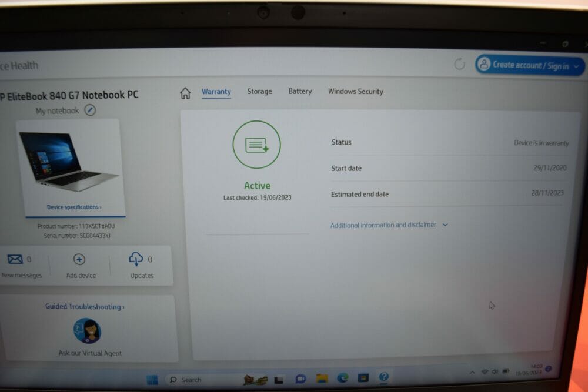Open Microsoft Store from the taskbar

click(363, 377)
